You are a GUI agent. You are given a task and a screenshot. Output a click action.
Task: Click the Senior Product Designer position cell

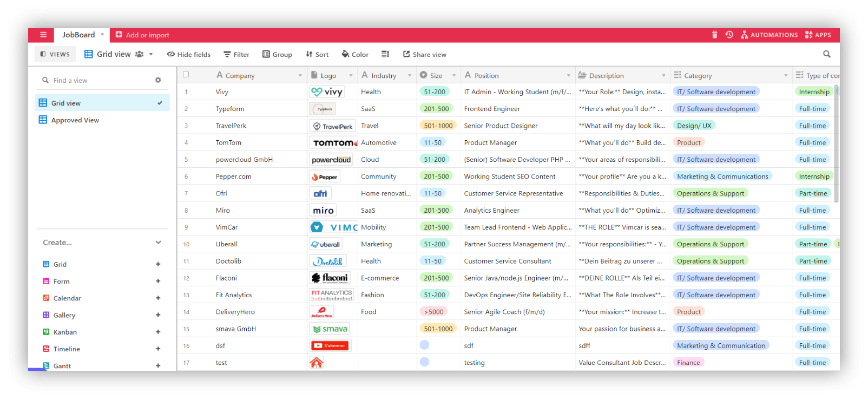[517, 126]
